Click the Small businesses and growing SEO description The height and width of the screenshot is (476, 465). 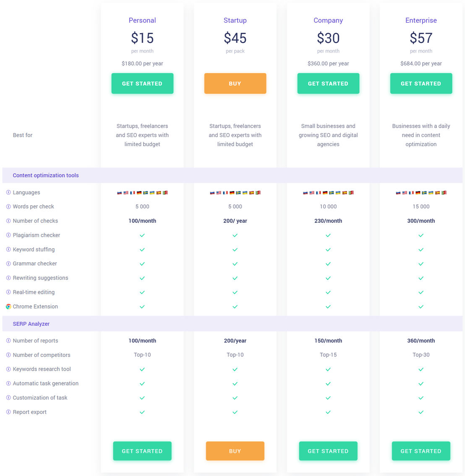click(x=328, y=135)
